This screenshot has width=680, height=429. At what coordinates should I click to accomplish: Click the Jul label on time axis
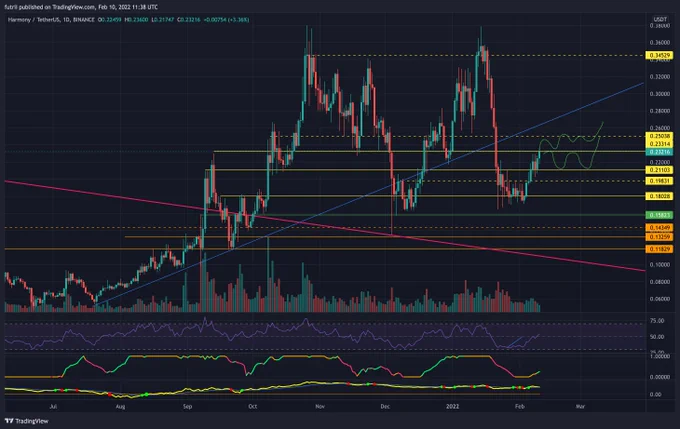point(53,406)
